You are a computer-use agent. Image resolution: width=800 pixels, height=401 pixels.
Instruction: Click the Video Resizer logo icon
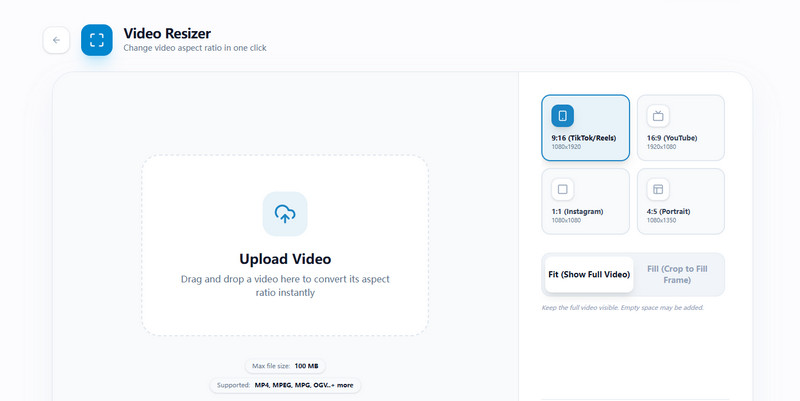click(97, 40)
